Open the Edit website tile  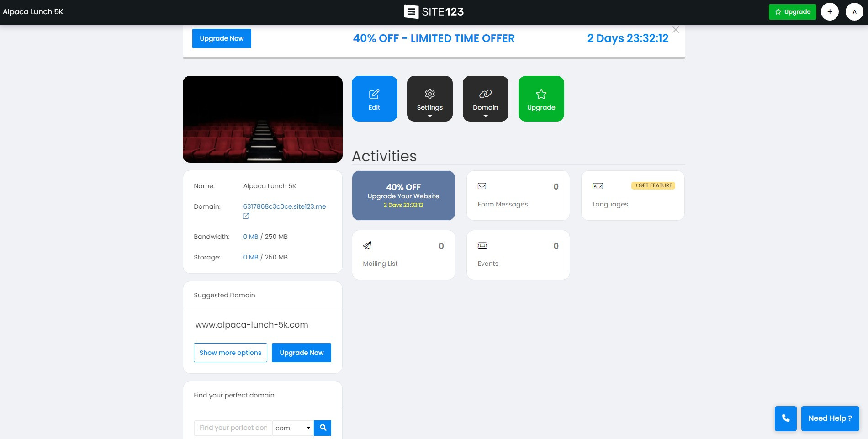[x=374, y=99]
